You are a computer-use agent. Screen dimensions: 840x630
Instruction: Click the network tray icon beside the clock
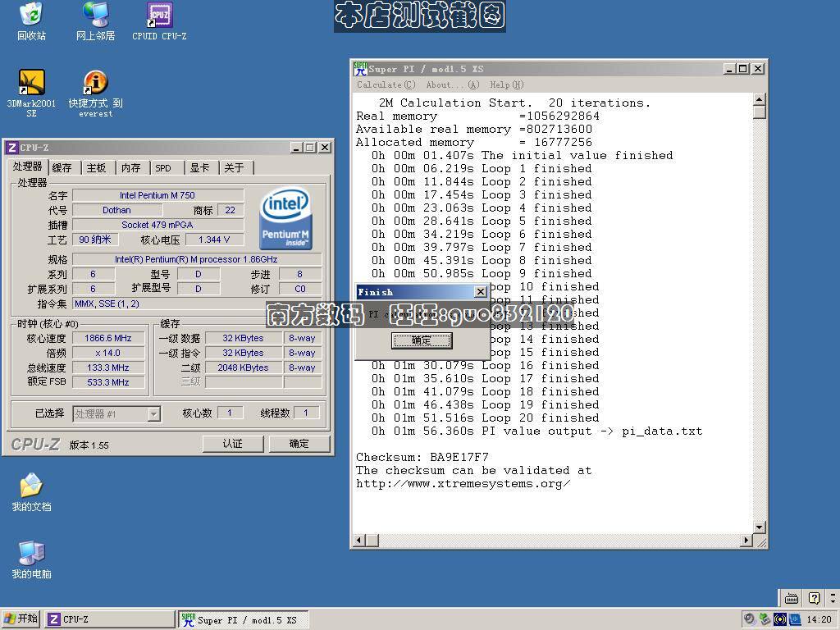point(794,619)
